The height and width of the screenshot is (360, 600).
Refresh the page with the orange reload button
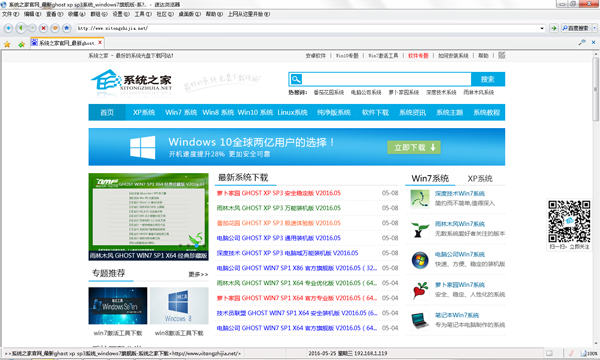coord(55,28)
